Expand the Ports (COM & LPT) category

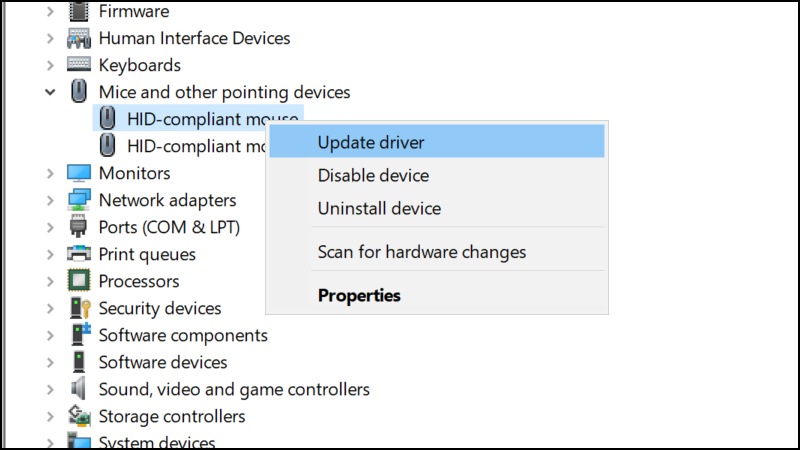50,228
